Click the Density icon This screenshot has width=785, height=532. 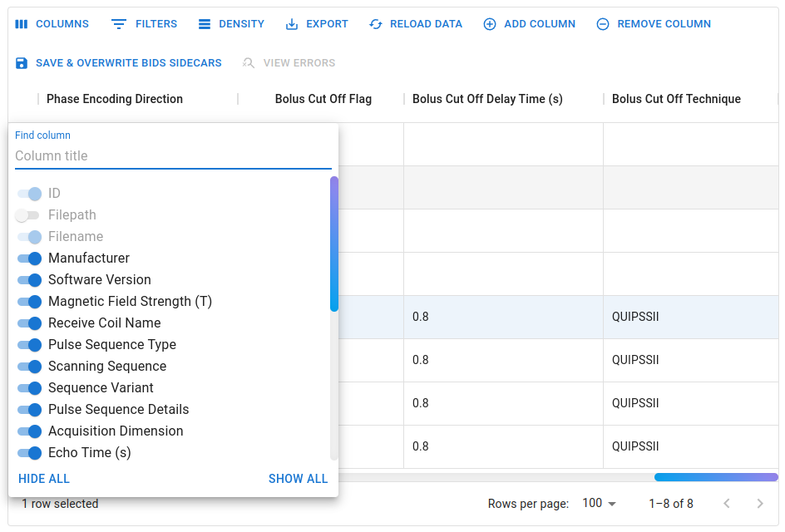[x=205, y=23]
